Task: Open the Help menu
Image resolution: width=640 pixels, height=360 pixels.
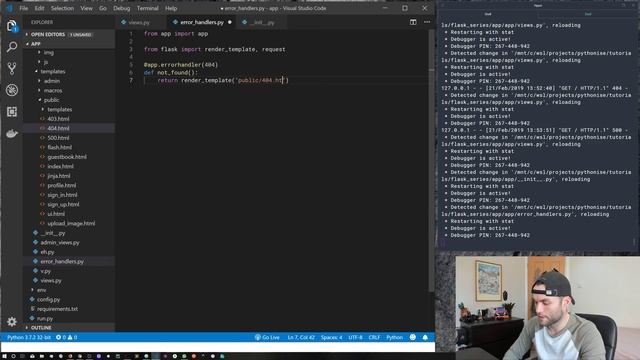Action: (x=171, y=8)
